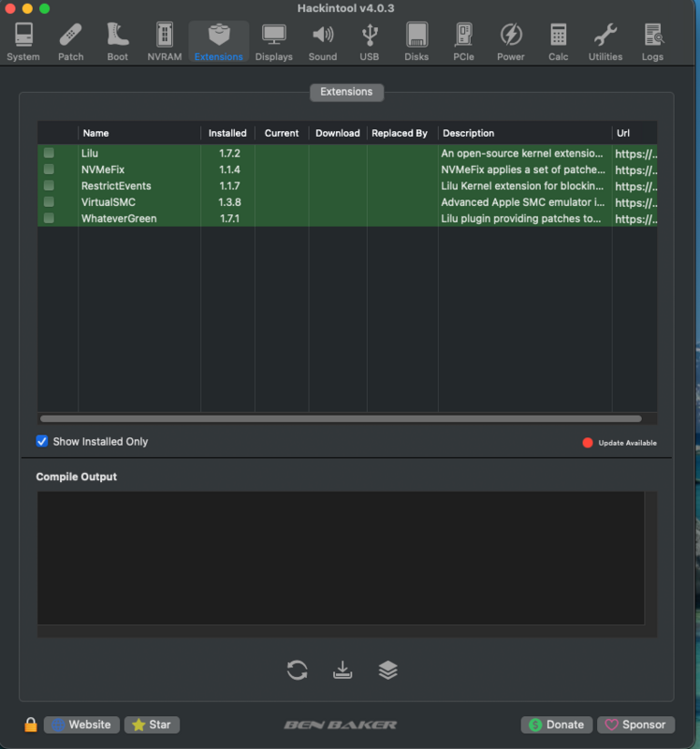
Task: Select the Extensions tab label
Action: [x=346, y=92]
